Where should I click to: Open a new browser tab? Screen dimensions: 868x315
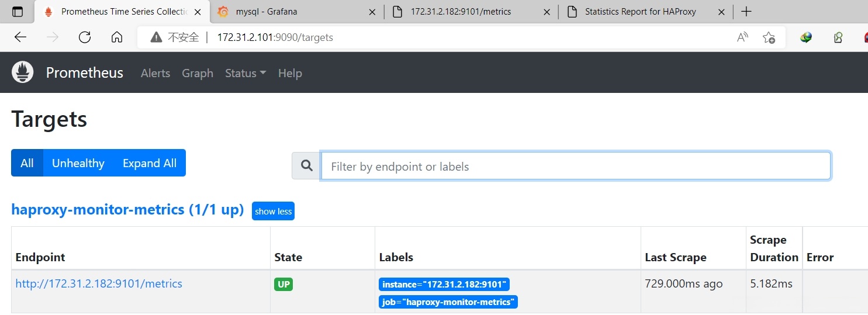[x=746, y=12]
